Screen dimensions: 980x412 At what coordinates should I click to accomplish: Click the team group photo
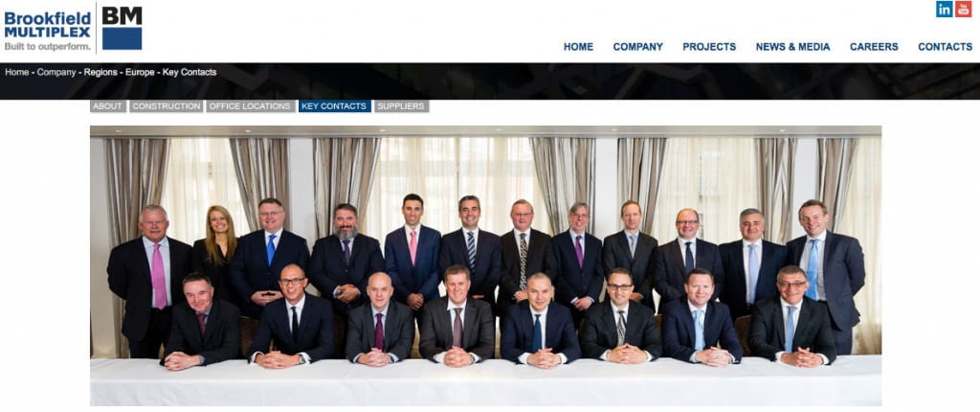tap(485, 265)
